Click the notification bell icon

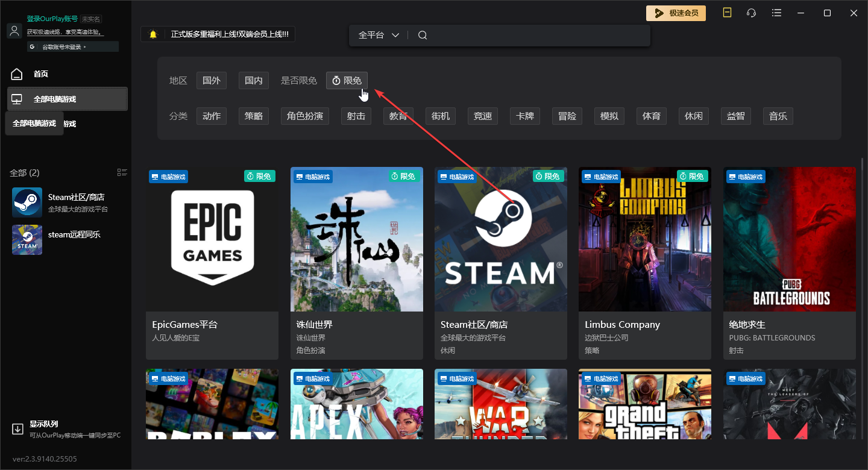(153, 34)
